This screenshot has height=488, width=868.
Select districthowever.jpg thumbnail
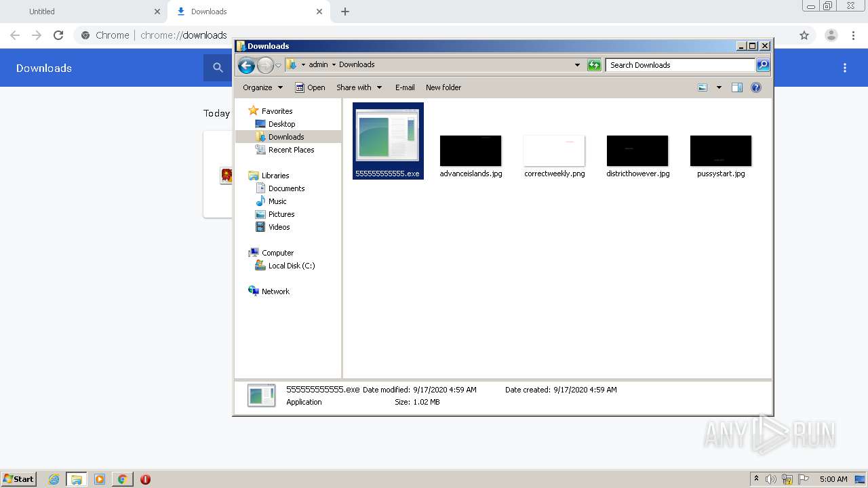pos(637,150)
